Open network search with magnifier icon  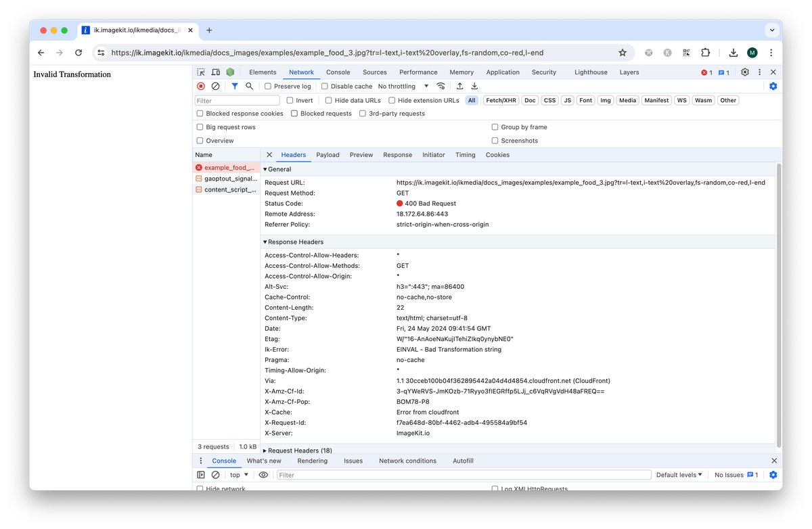coord(249,87)
